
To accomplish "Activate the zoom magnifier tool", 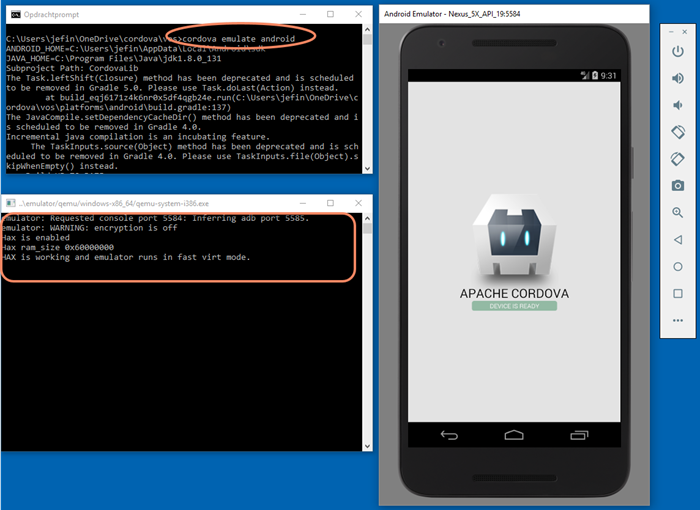I will [678, 213].
